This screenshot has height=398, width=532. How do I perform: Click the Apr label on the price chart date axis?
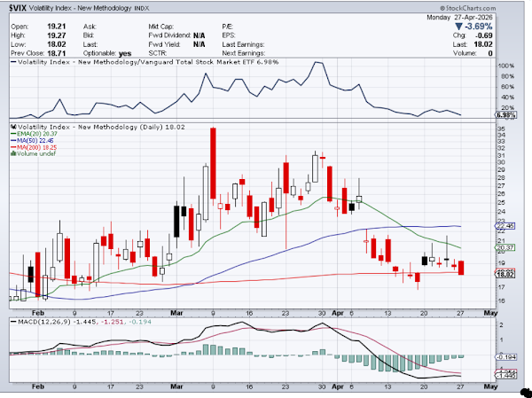pos(338,313)
